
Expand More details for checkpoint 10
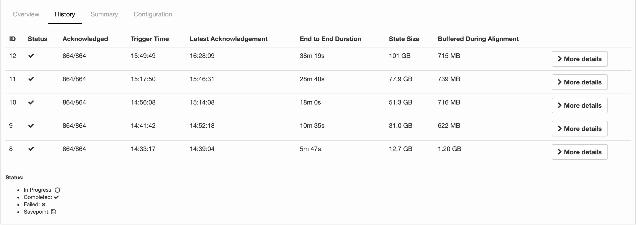pos(579,105)
